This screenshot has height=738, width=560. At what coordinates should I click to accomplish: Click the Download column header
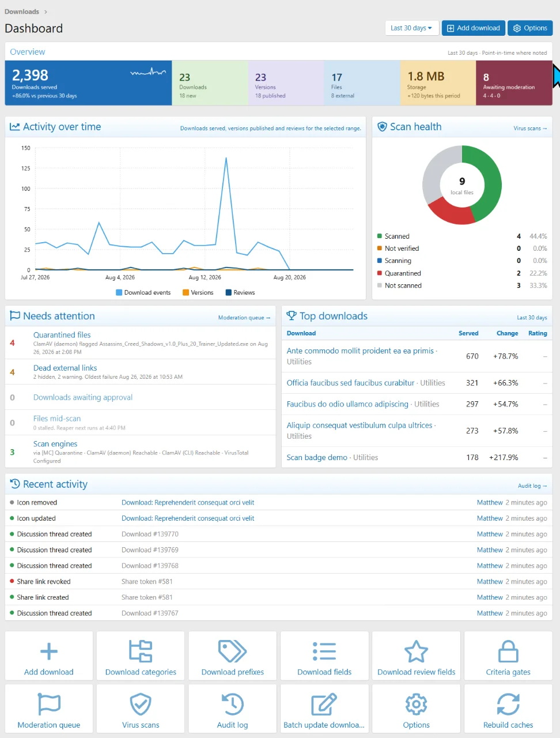[x=301, y=333]
